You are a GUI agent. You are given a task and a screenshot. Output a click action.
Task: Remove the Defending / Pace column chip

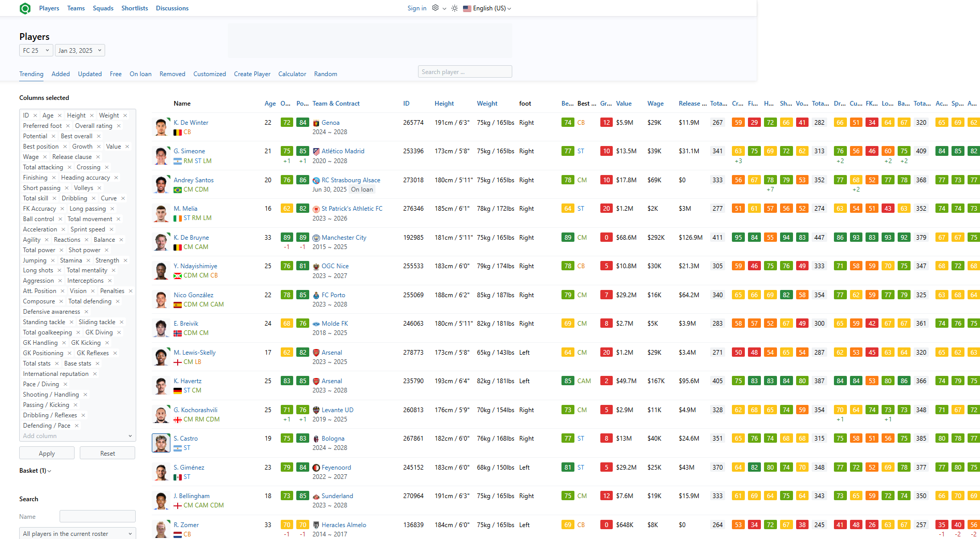77,426
